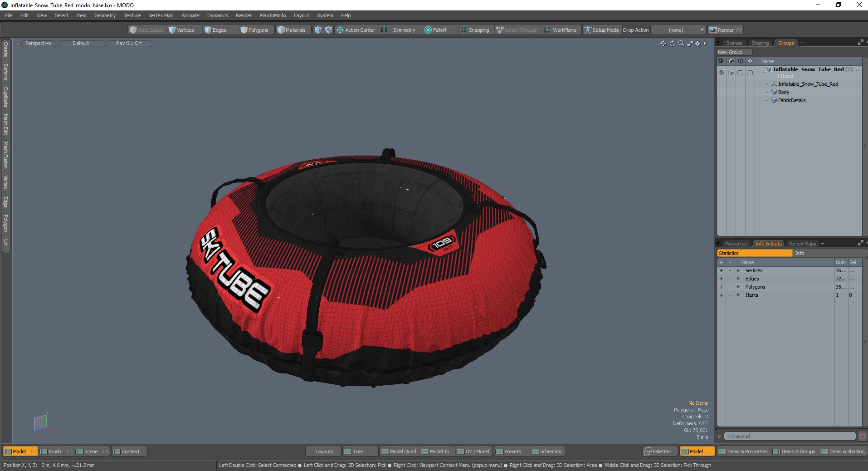Open the Vertex Map menu
Screen dimensions: 868x471
tap(161, 15)
